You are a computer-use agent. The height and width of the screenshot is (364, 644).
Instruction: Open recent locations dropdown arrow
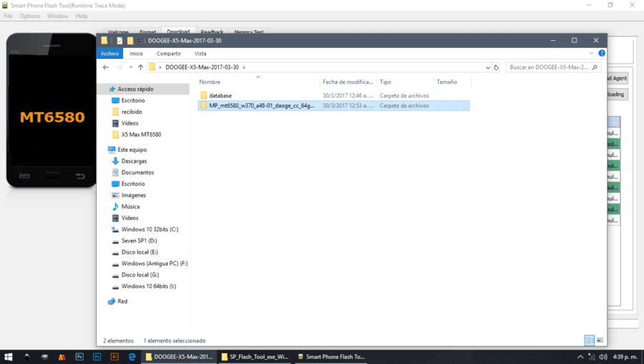click(x=131, y=67)
